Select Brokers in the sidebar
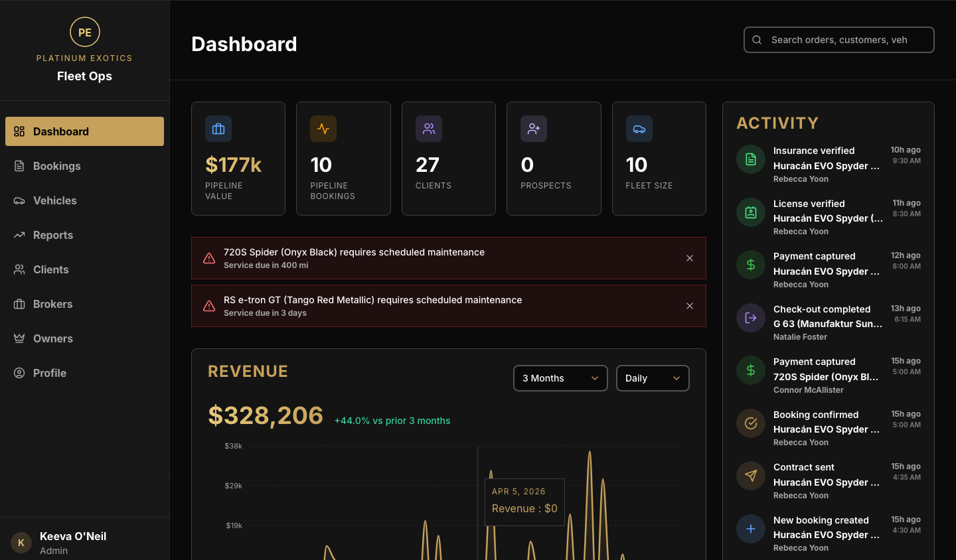This screenshot has width=956, height=560. 84,304
